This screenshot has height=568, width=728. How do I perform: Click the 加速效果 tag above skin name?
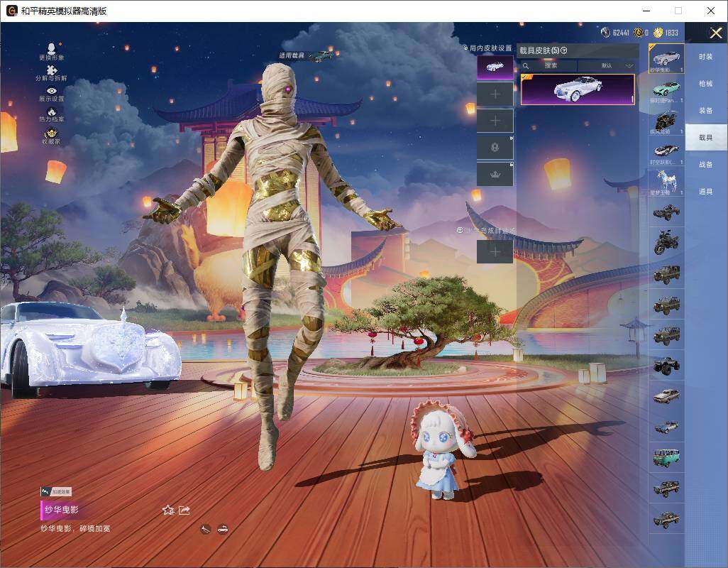[56, 491]
